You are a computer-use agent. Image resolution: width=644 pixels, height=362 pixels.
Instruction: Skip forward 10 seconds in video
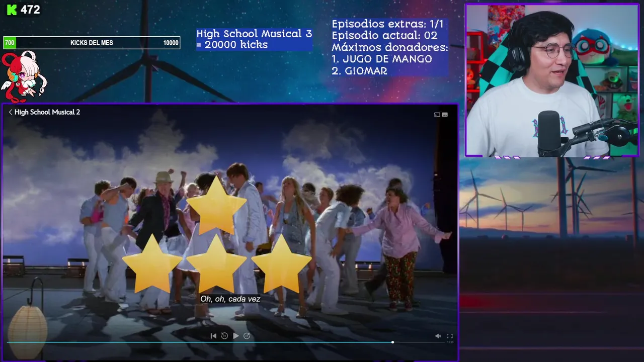[x=247, y=336]
